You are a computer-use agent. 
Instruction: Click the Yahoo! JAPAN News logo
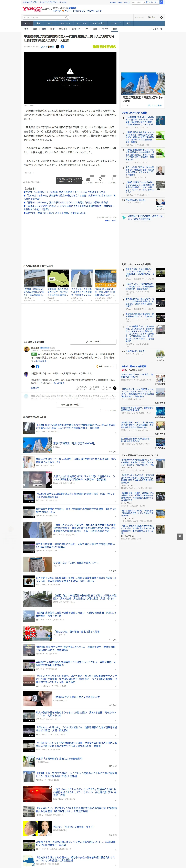37,9
